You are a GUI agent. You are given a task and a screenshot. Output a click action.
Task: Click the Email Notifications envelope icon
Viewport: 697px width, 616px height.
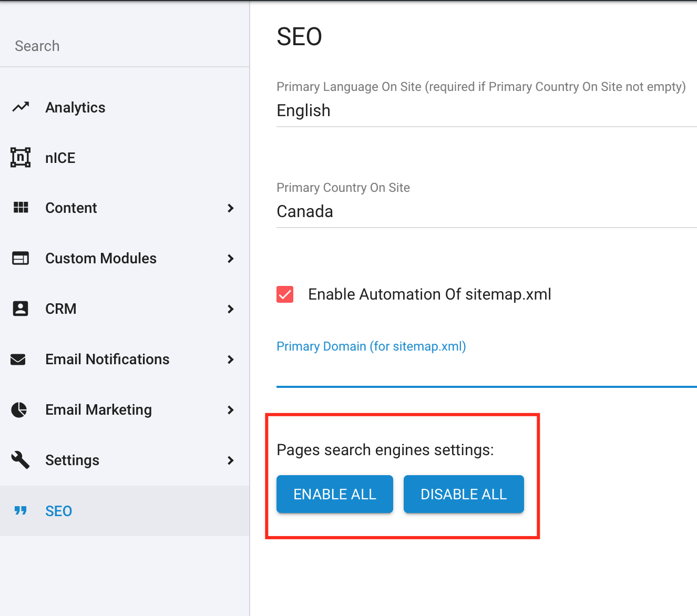coord(18,360)
